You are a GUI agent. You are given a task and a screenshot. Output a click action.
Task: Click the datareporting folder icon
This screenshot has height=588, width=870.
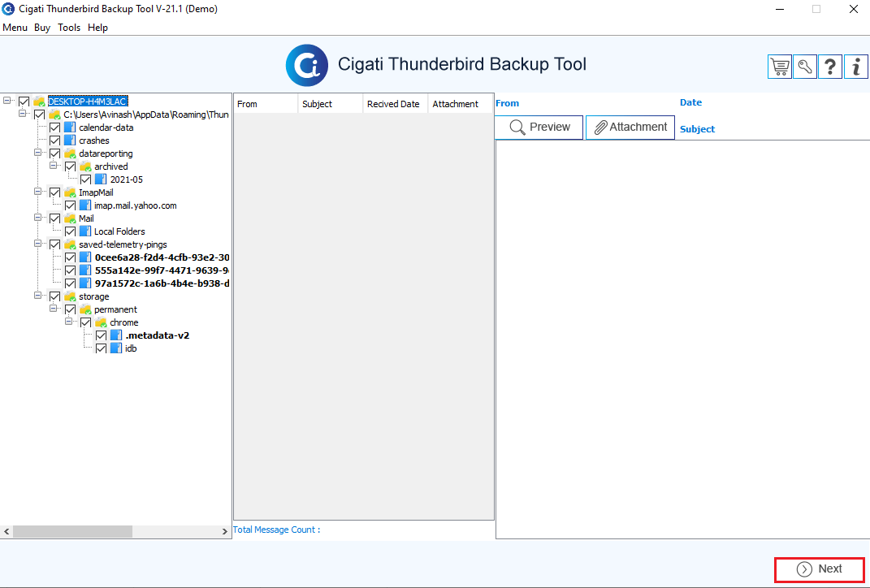tap(70, 153)
